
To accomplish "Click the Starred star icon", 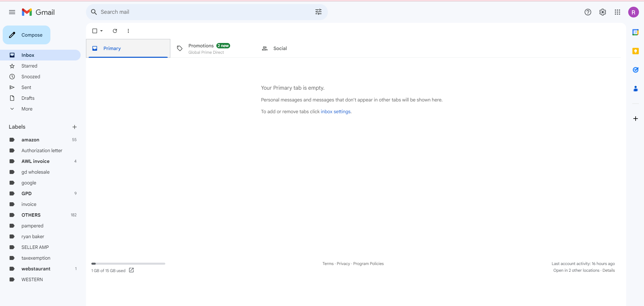I will pyautogui.click(x=12, y=66).
